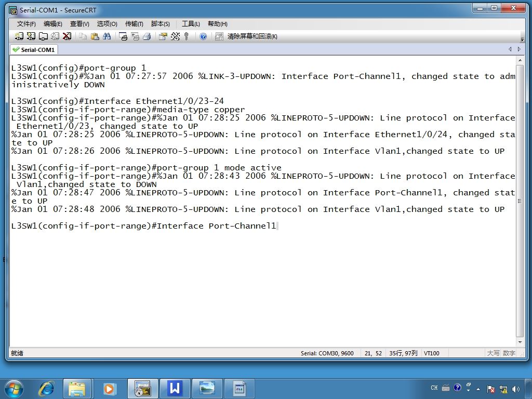Click the Connect in Tab icon

(43, 36)
